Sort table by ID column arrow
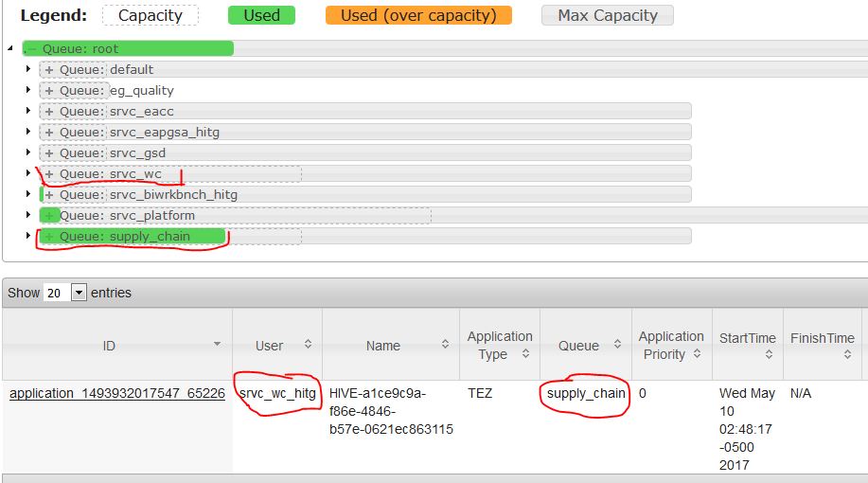 coord(217,344)
